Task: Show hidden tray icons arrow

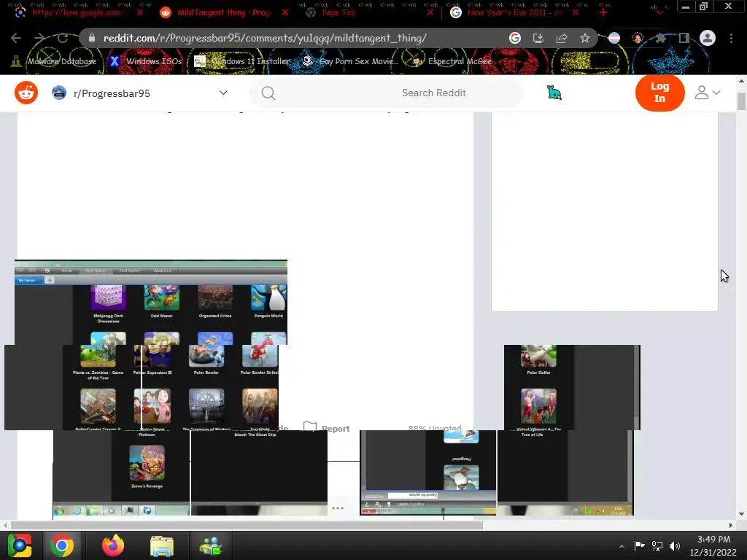Action: click(x=622, y=546)
